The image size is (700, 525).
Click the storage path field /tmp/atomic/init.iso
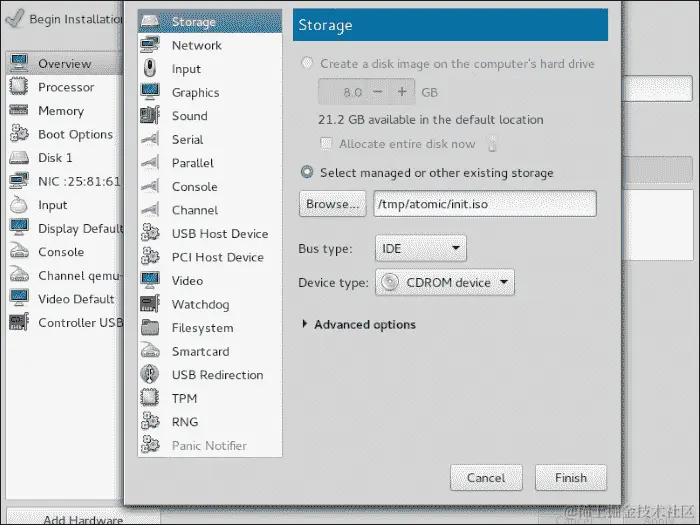pos(485,204)
